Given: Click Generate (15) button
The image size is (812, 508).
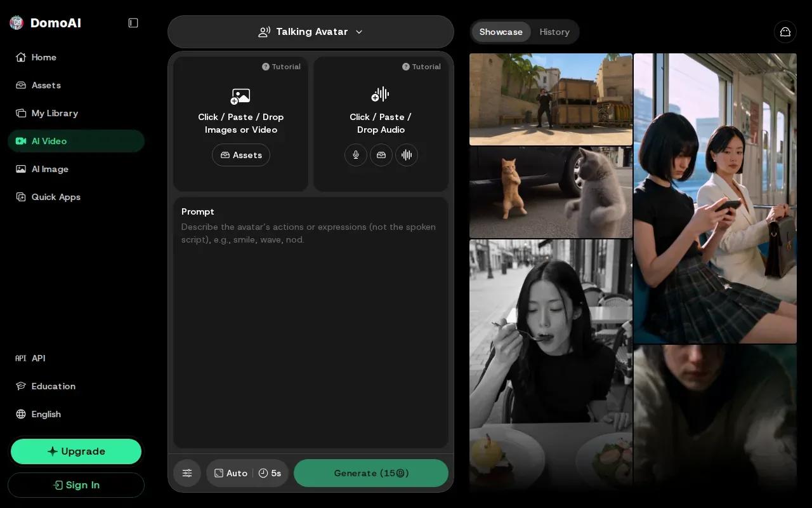Looking at the screenshot, I should click(371, 473).
